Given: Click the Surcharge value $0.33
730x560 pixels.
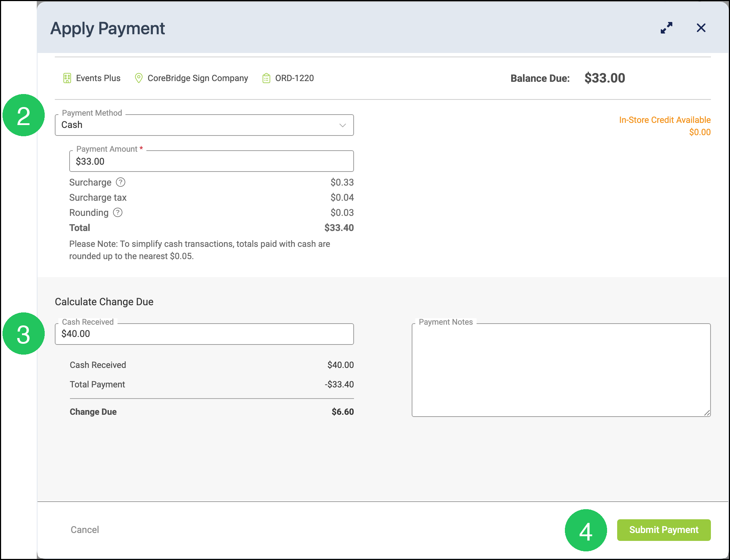Looking at the screenshot, I should tap(342, 182).
